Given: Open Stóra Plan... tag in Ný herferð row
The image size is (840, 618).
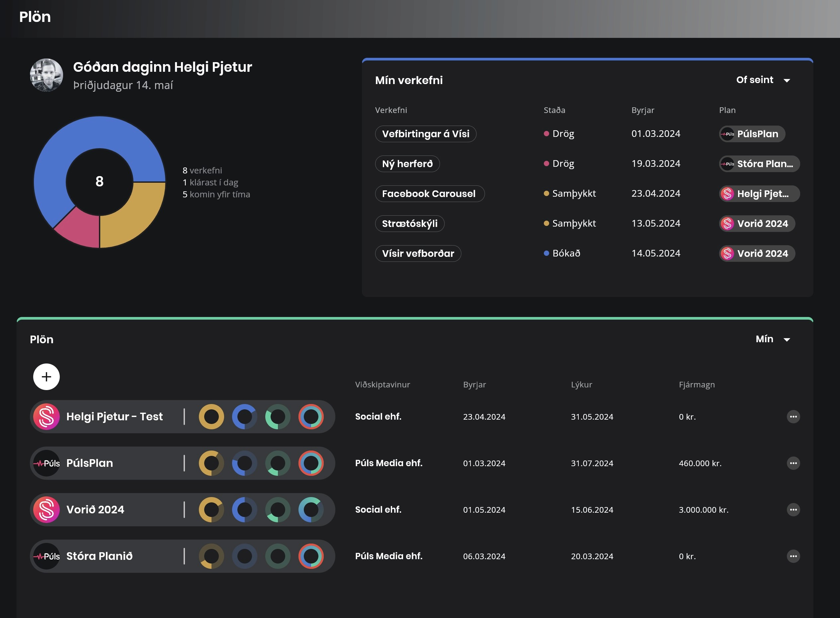Looking at the screenshot, I should tap(759, 164).
